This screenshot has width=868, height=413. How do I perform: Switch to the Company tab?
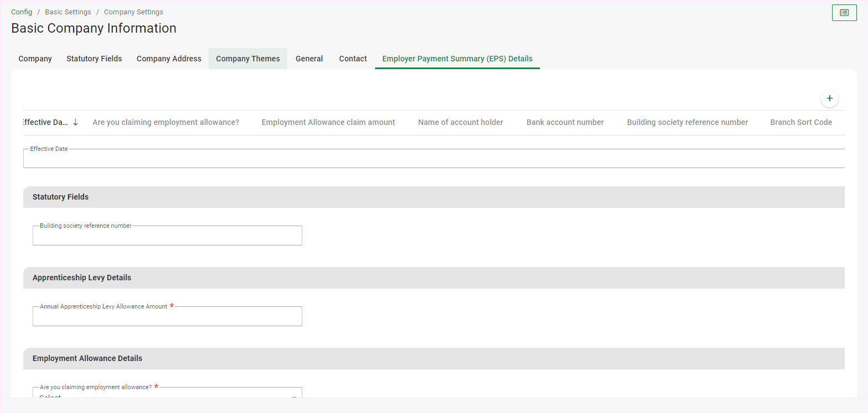pos(35,59)
